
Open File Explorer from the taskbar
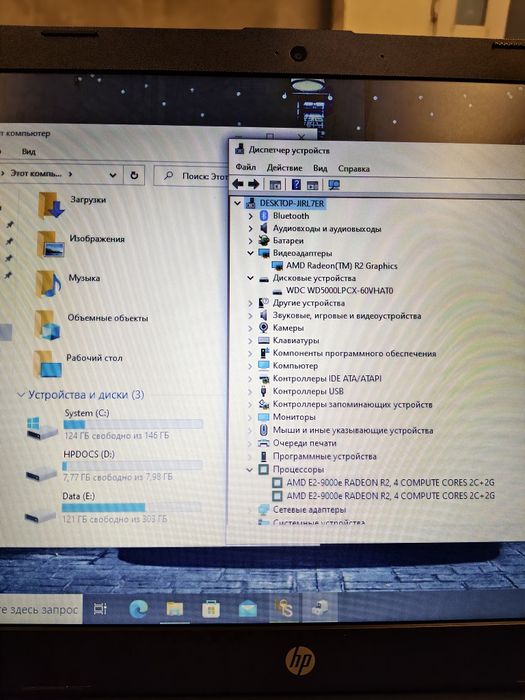click(175, 609)
